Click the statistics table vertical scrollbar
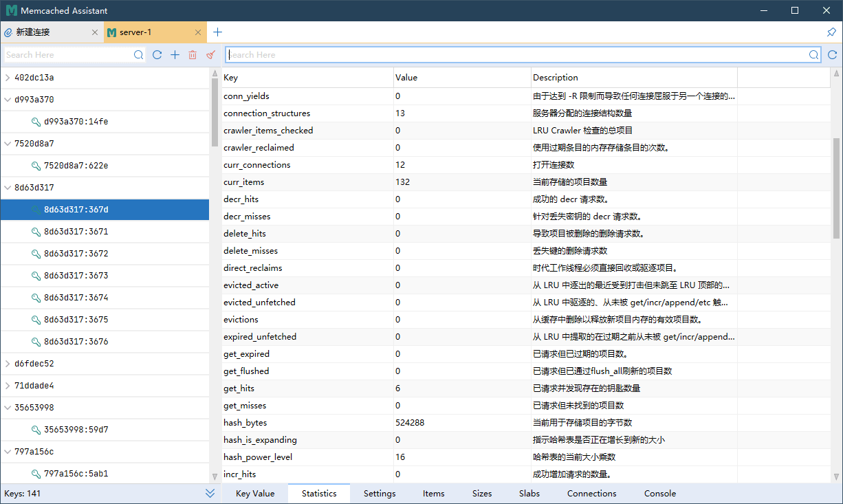The image size is (843, 504). click(x=837, y=188)
